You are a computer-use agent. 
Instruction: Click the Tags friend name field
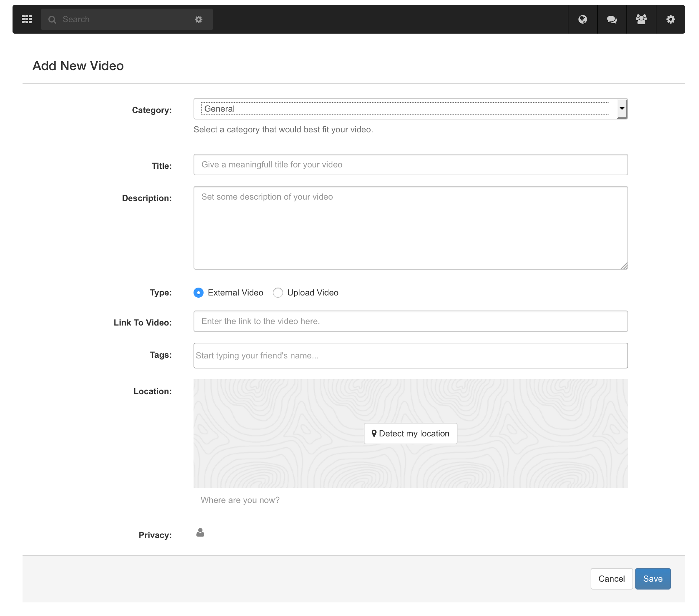(x=410, y=356)
